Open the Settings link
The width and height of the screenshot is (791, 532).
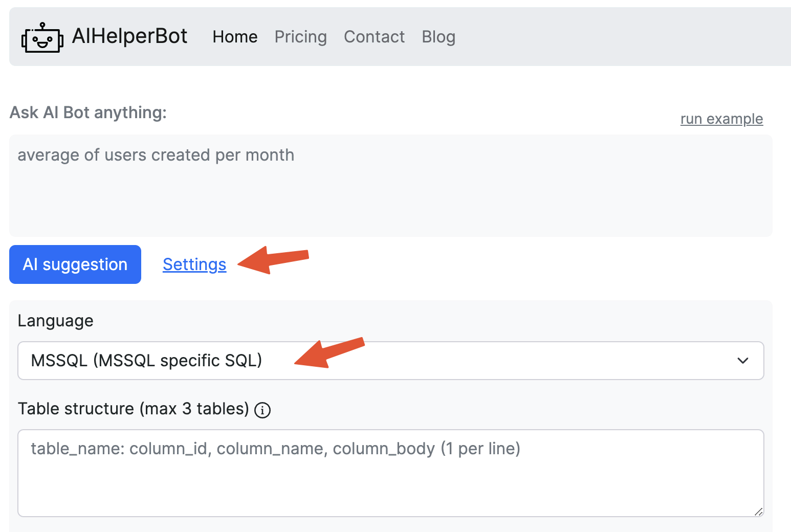[x=194, y=264]
